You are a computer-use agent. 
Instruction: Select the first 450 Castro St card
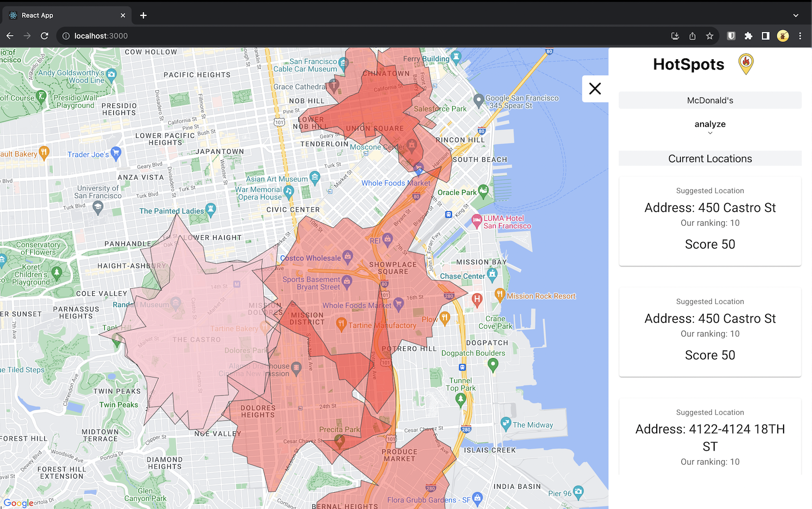[x=710, y=221]
